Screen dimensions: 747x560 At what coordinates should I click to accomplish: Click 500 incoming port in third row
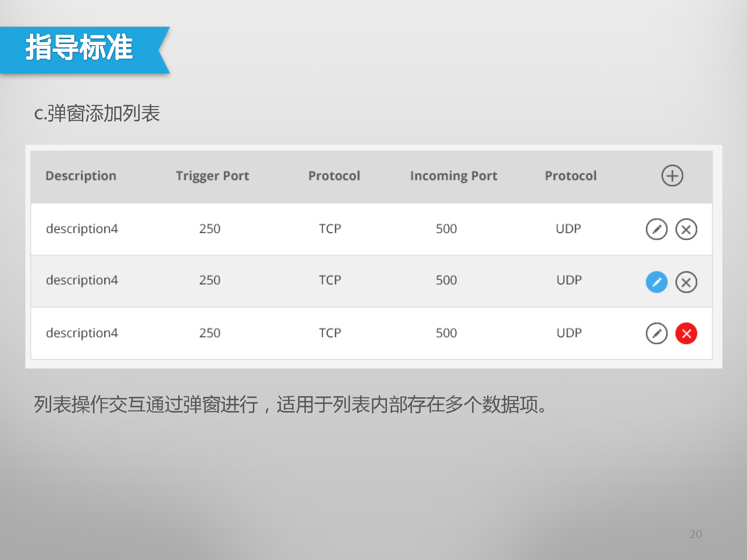coord(446,333)
